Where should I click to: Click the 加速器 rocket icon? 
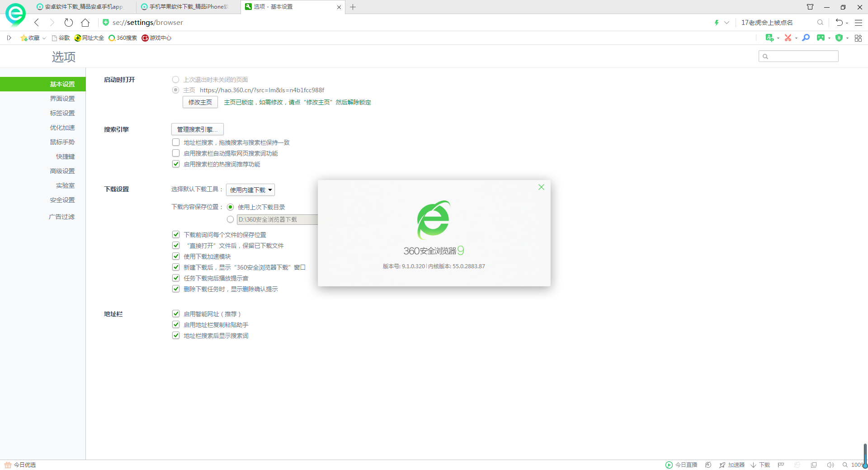click(732, 465)
